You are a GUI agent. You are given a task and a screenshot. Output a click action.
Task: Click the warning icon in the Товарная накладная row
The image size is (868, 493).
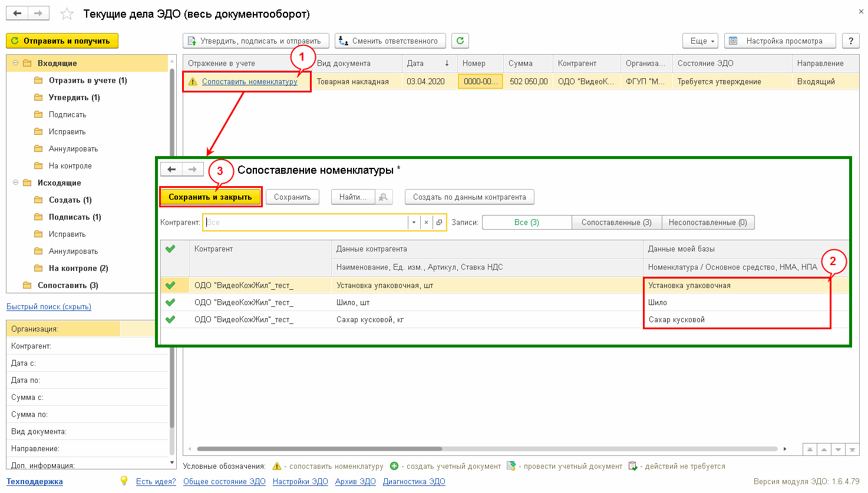[x=193, y=81]
